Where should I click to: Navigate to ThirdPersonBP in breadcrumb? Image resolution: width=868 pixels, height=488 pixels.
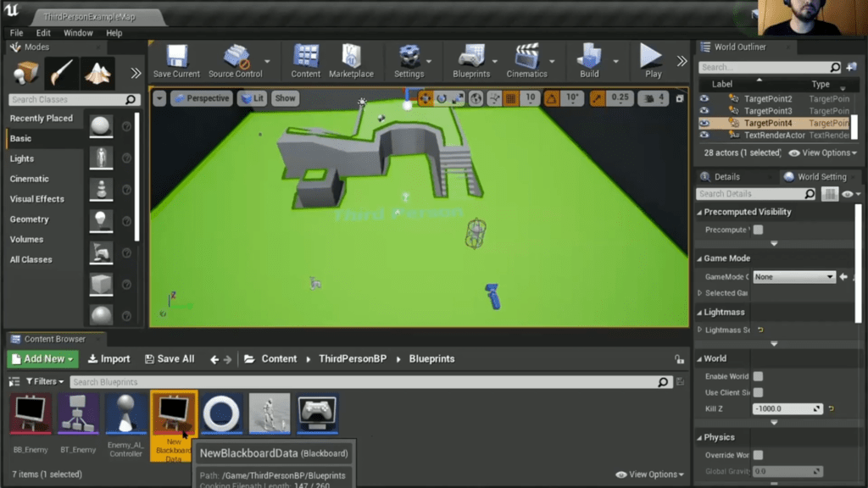[x=353, y=359]
